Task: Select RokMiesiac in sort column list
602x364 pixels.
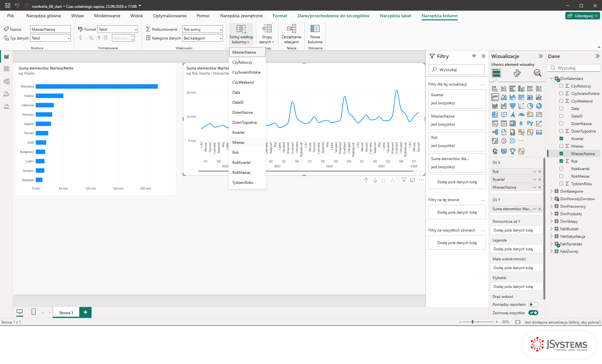Action: coord(247,173)
